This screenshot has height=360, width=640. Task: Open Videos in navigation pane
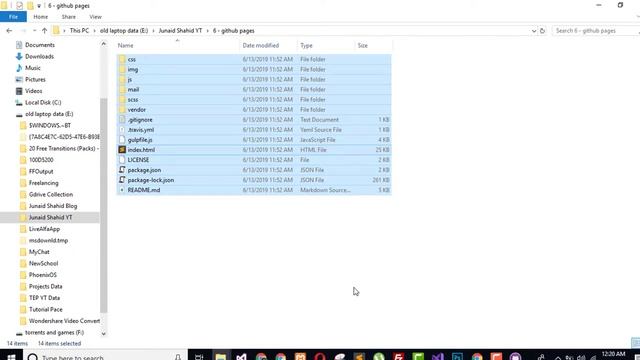pyautogui.click(x=33, y=91)
